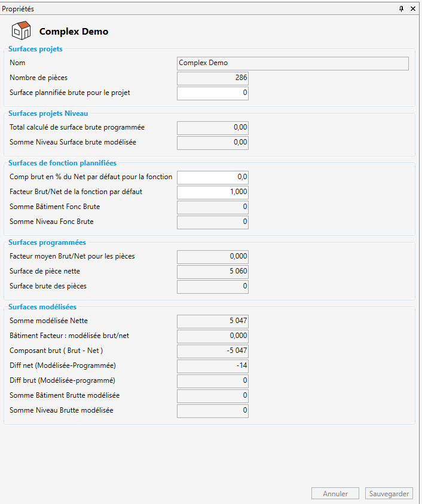This screenshot has height=504, width=422.
Task: Click the Surface de pièce nette value
Action: [213, 272]
